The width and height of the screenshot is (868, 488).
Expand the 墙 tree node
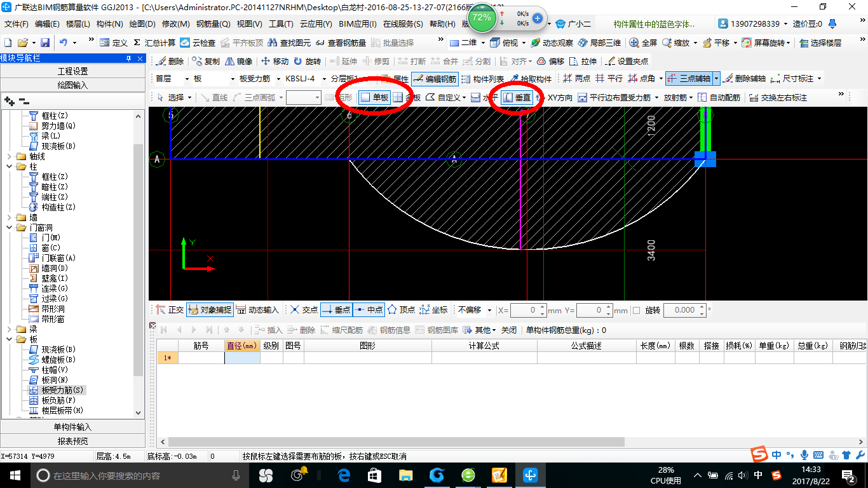coord(8,217)
